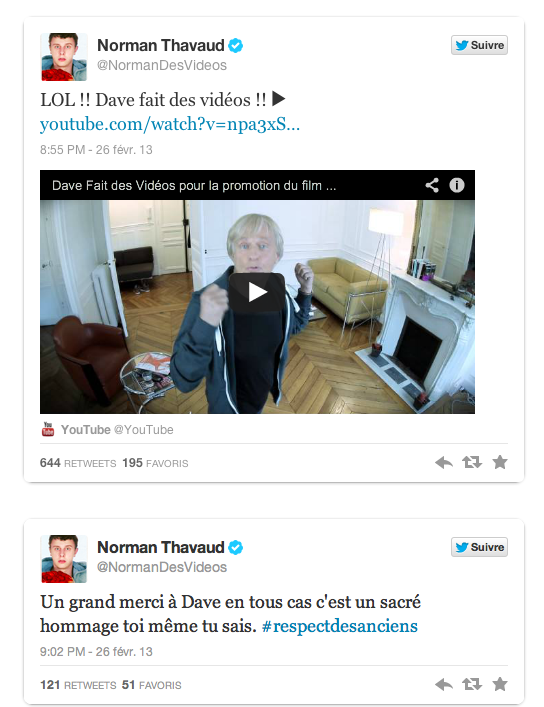544x707 pixels.
Task: Open Norman Thavaud's avatar in first tweet
Action: (x=64, y=57)
